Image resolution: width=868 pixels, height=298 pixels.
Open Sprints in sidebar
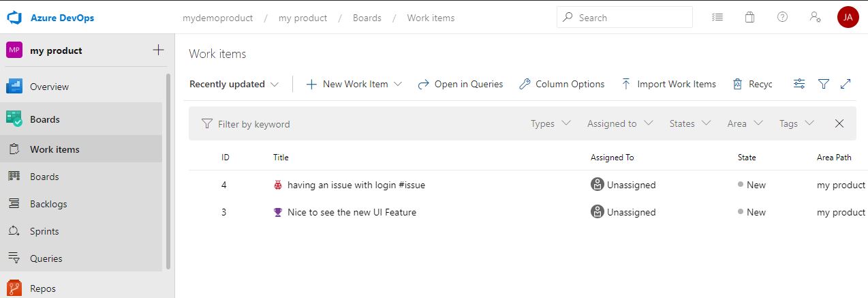click(81, 231)
